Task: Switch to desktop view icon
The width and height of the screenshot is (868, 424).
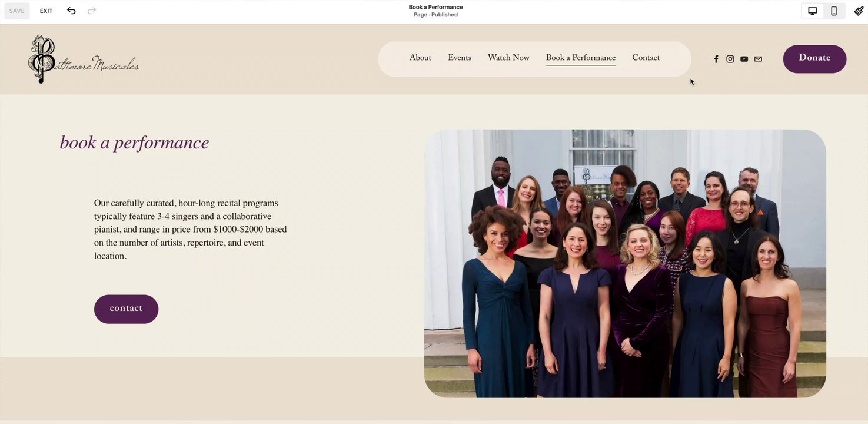Action: click(812, 11)
